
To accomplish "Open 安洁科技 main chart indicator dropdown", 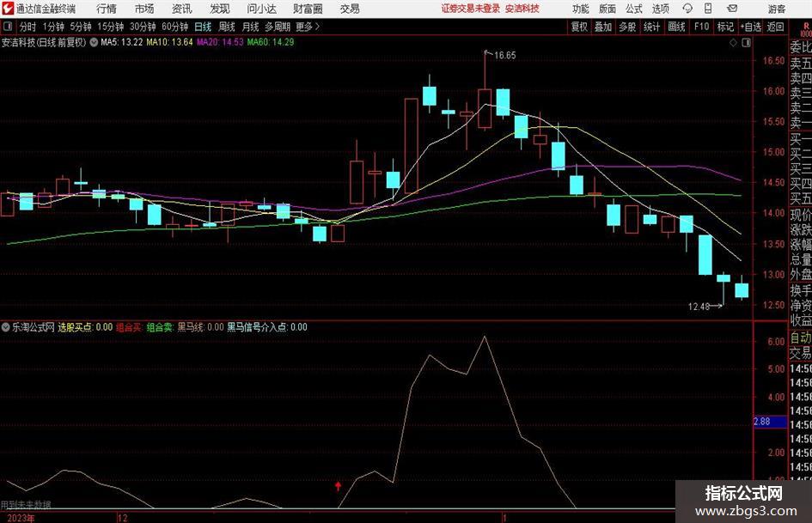I will [x=94, y=42].
